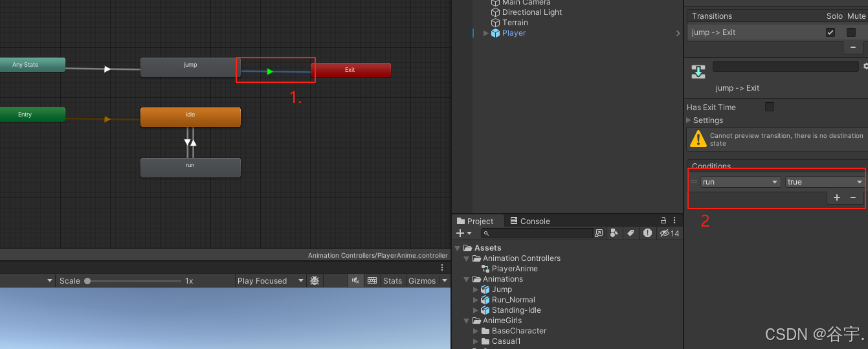The height and width of the screenshot is (349, 868).
Task: Click the yellow warning icon
Action: 698,139
